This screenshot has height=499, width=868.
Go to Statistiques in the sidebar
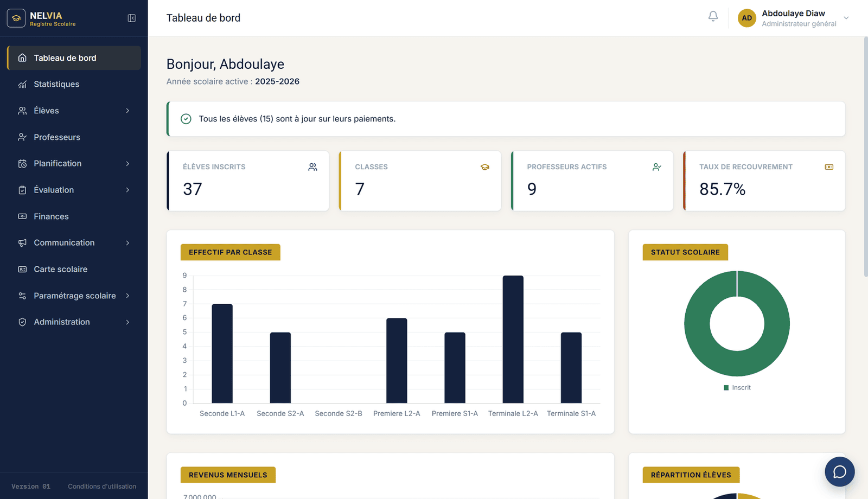pyautogui.click(x=74, y=84)
